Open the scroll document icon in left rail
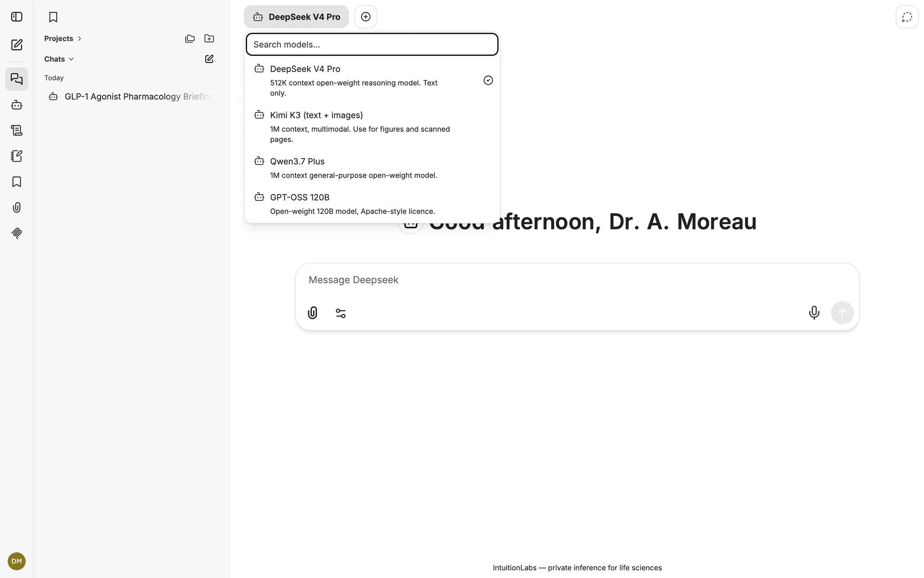The image size is (924, 578). (17, 130)
